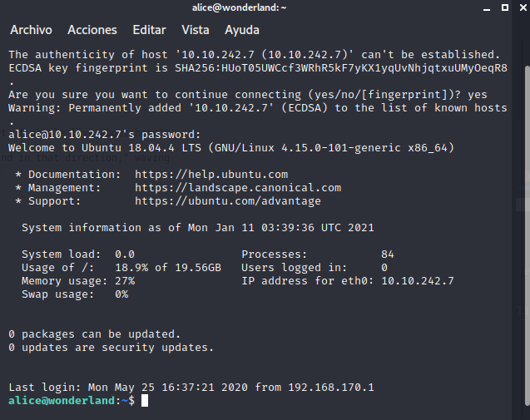This screenshot has width=530, height=420.
Task: Click the ubuntu.com/advantage support URL
Action: 228,201
